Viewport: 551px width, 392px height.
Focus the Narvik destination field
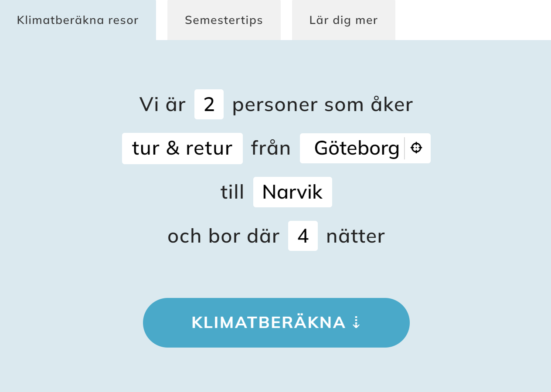(x=293, y=192)
